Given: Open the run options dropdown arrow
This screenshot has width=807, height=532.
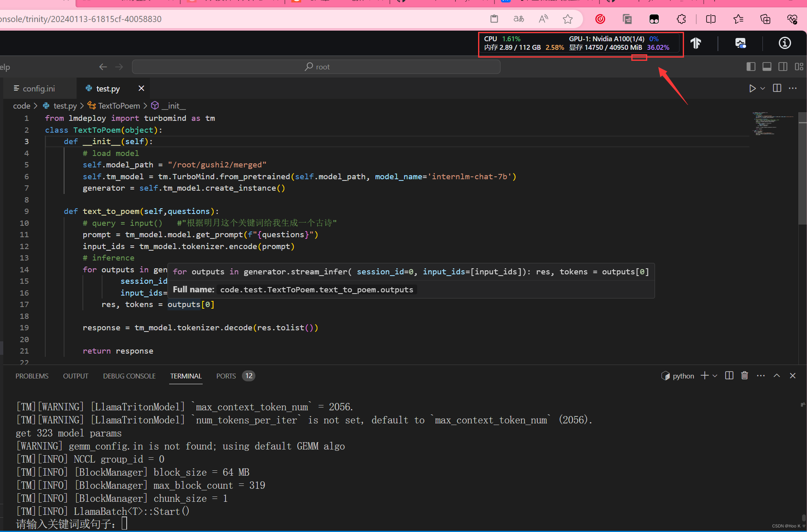Looking at the screenshot, I should click(x=762, y=89).
